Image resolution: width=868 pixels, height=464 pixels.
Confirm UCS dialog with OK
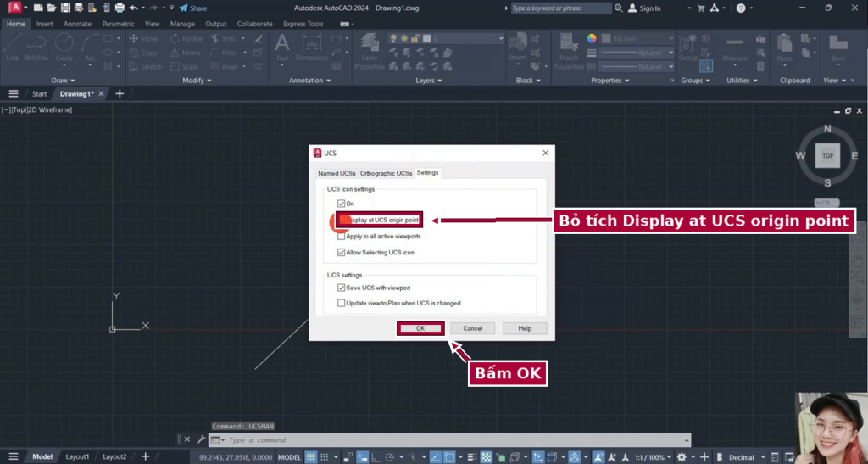pyautogui.click(x=420, y=328)
